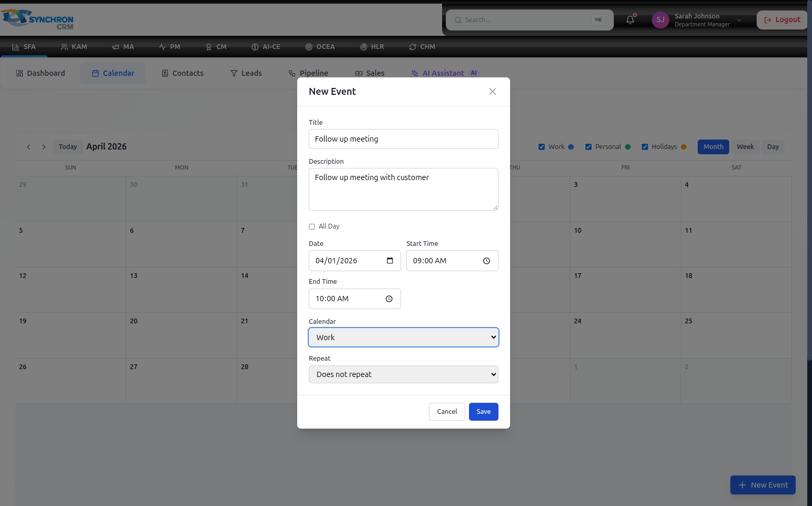Open the AI Assistant section
Viewport: 812px width, 506px height.
point(444,73)
